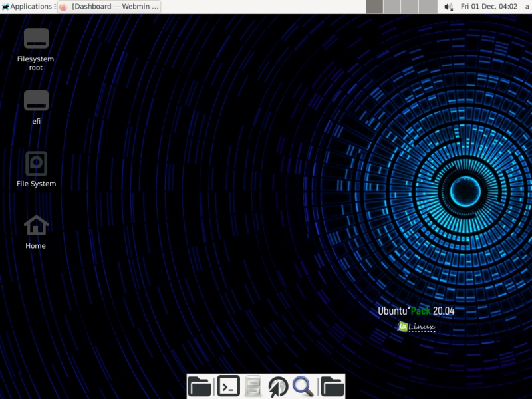Image resolution: width=532 pixels, height=399 pixels.
Task: Launch the web browser globe icon in the dock
Action: coord(278,386)
